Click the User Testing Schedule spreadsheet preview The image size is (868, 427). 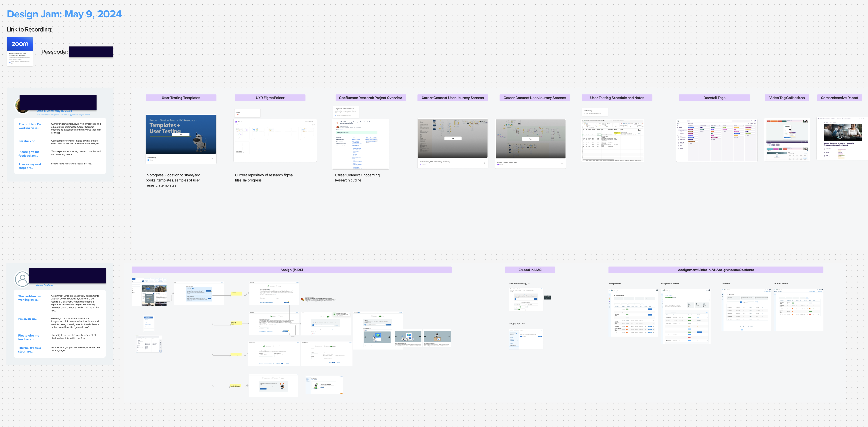613,141
